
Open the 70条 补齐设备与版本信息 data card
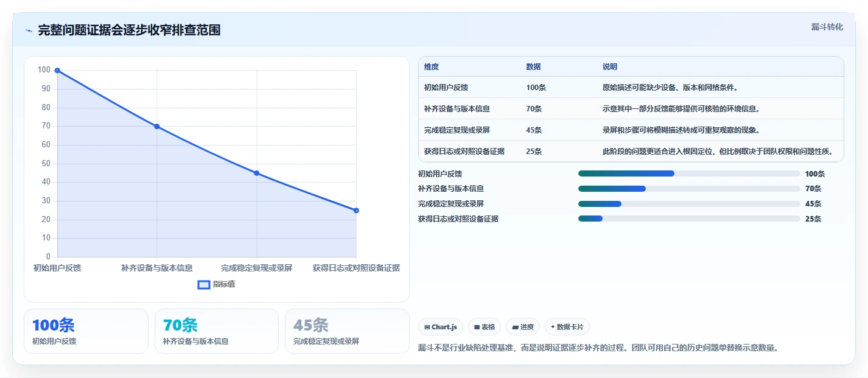point(216,331)
